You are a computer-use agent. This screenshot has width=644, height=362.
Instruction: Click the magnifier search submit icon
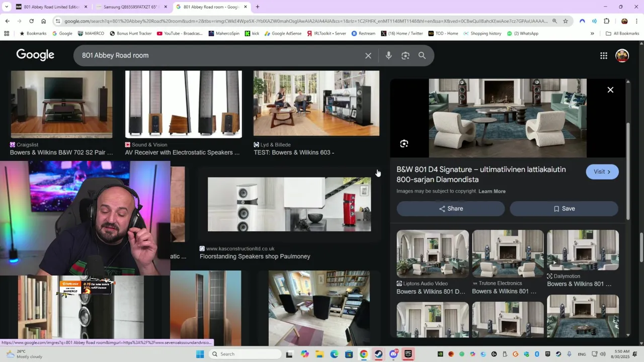tap(422, 56)
